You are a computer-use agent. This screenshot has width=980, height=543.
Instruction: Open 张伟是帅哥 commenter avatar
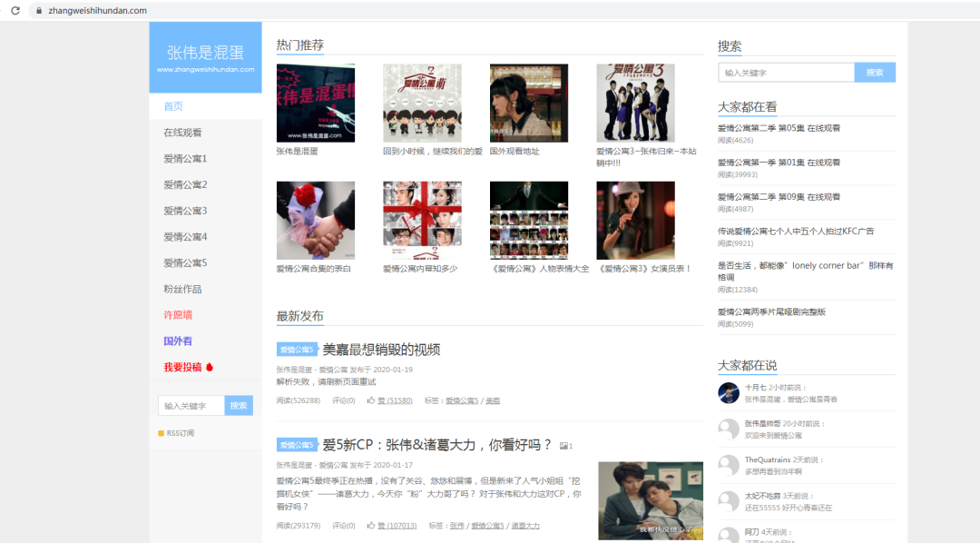[728, 429]
